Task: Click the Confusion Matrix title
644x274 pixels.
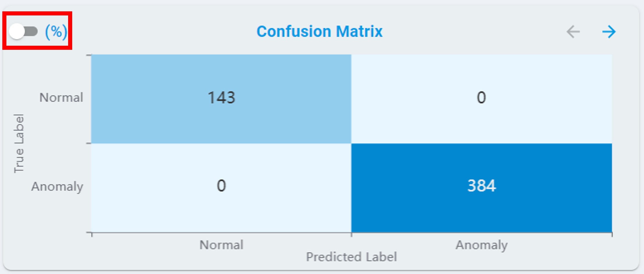Action: click(319, 31)
